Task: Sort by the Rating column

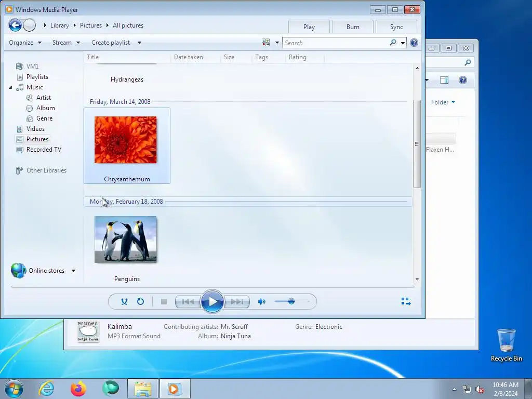Action: click(304, 57)
